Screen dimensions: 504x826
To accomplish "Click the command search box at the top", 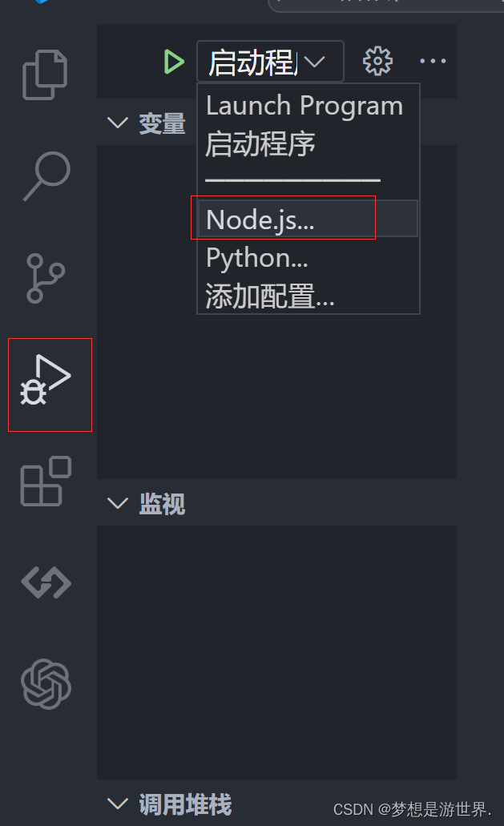I will (385, 5).
